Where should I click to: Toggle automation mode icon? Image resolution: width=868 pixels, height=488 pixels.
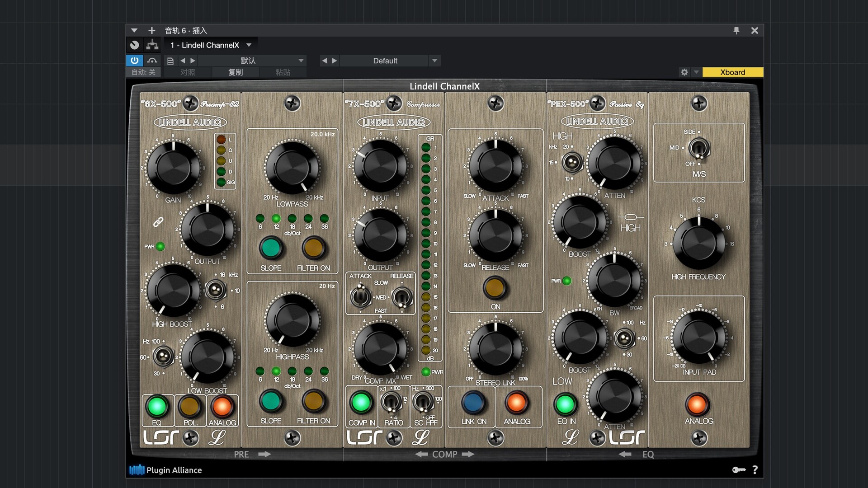pos(152,61)
